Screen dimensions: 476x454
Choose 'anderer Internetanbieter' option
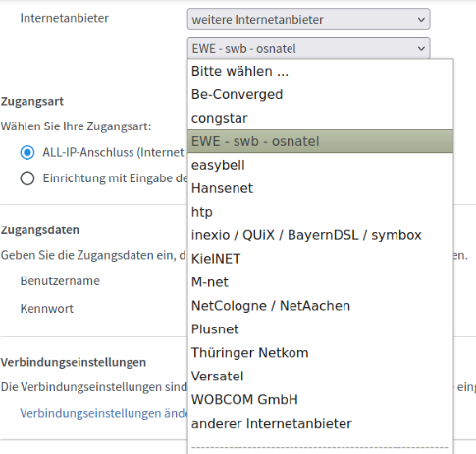tap(321, 424)
